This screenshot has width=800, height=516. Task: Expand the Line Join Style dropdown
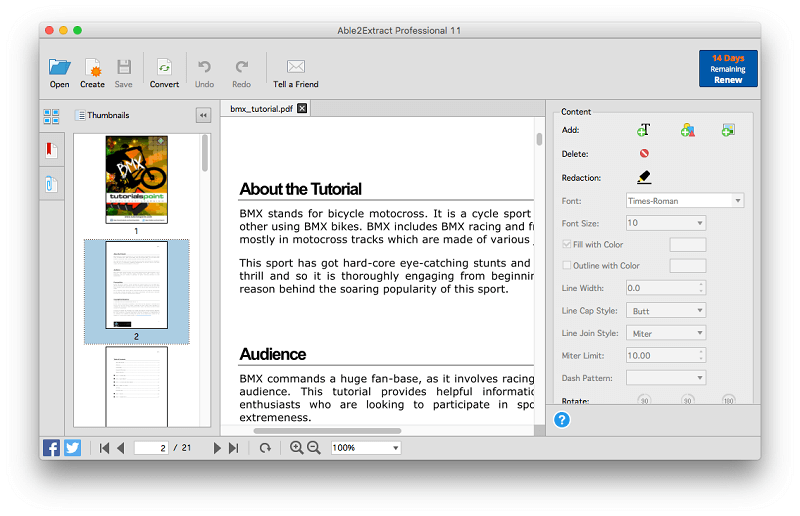tap(666, 333)
